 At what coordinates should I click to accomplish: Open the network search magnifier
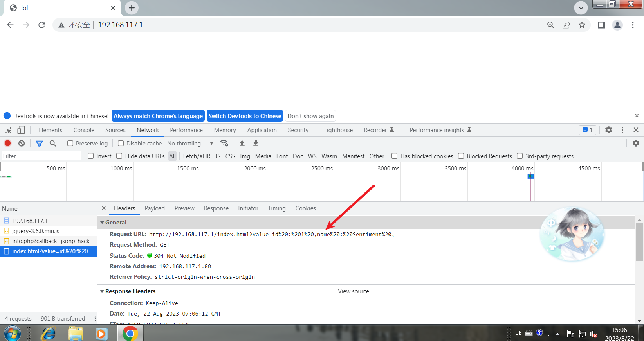coord(53,144)
